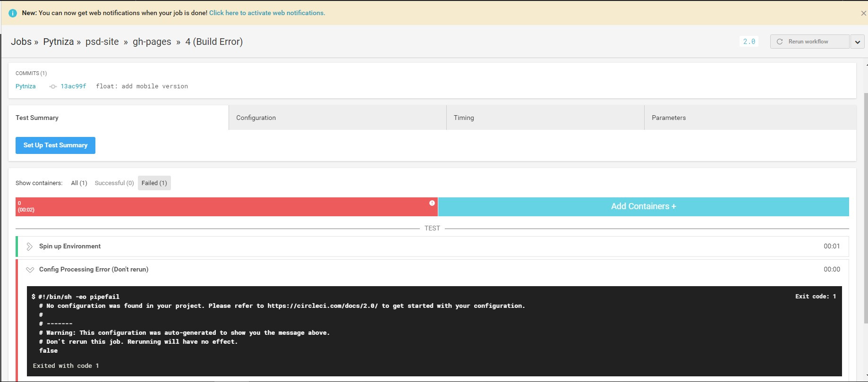Click the Config Processing Error (Don't rerun) label
Screen dimensions: 868x382
(94, 270)
